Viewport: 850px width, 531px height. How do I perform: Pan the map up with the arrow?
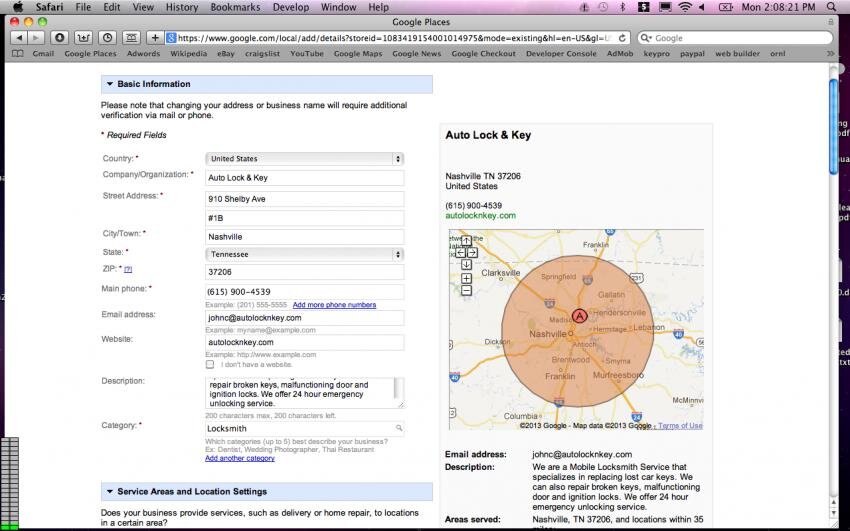[466, 241]
